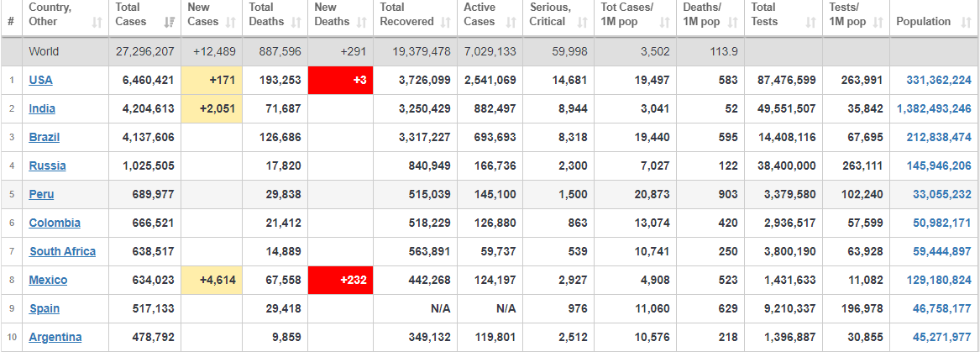Open the India country link
The image size is (980, 352).
pyautogui.click(x=42, y=108)
